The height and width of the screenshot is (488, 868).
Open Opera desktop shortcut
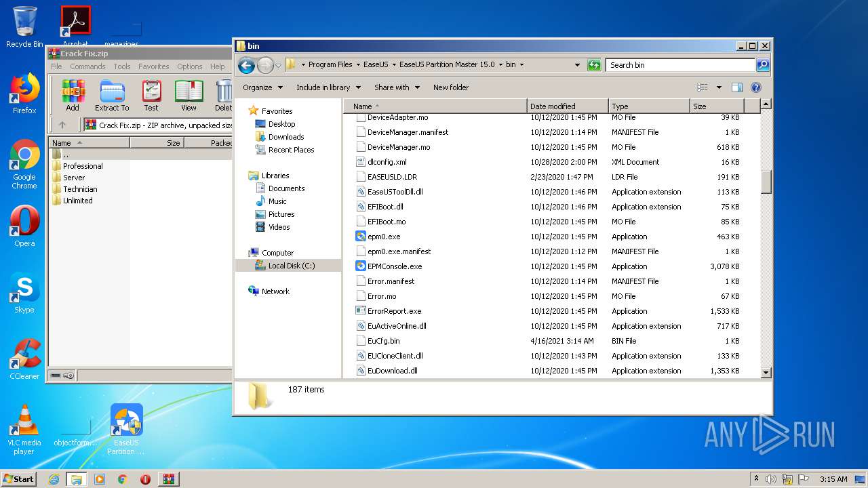[x=24, y=226]
